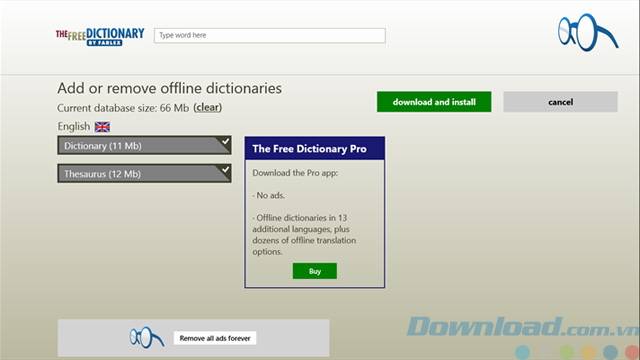Click the UK flag beside English
This screenshot has height=360, width=640.
click(102, 127)
